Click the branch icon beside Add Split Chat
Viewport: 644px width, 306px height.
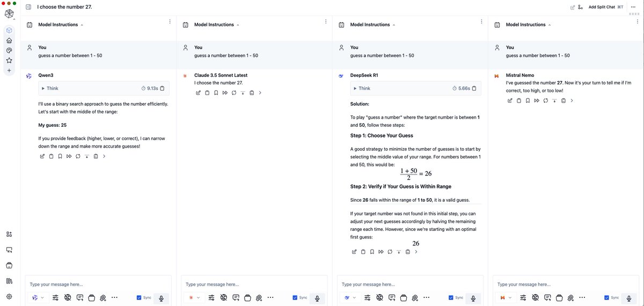(x=580, y=7)
